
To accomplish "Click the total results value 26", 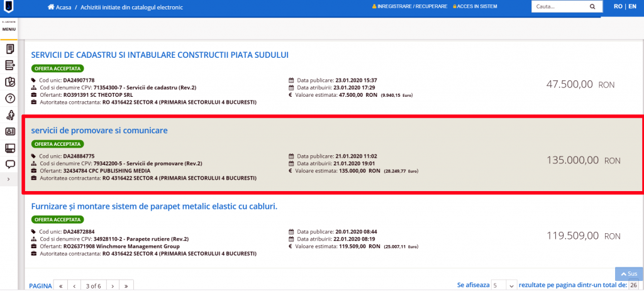I will click(634, 285).
